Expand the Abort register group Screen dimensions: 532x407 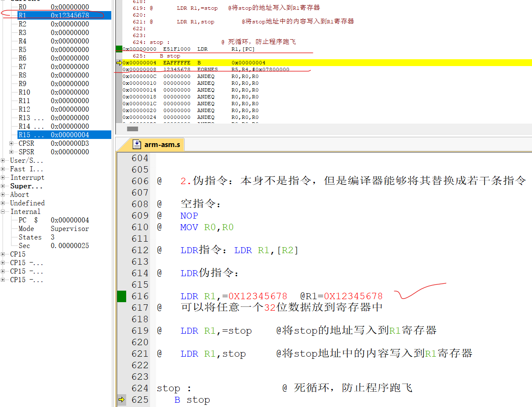3,195
